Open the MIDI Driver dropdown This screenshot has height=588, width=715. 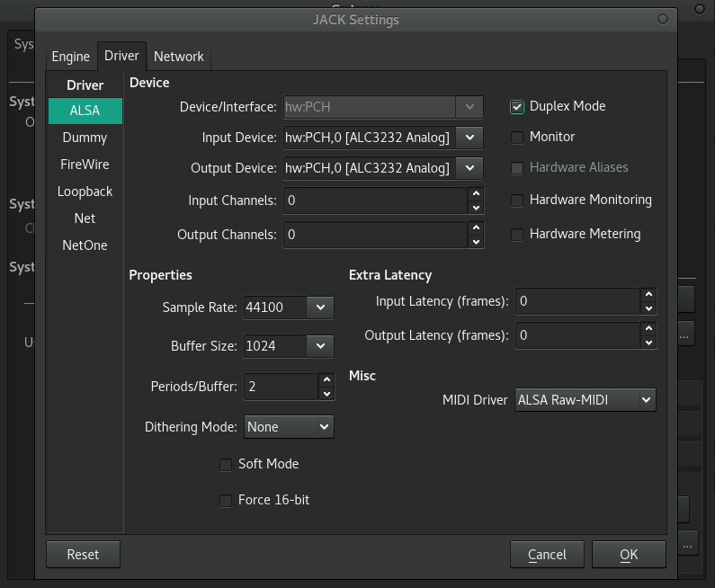pyautogui.click(x=645, y=400)
